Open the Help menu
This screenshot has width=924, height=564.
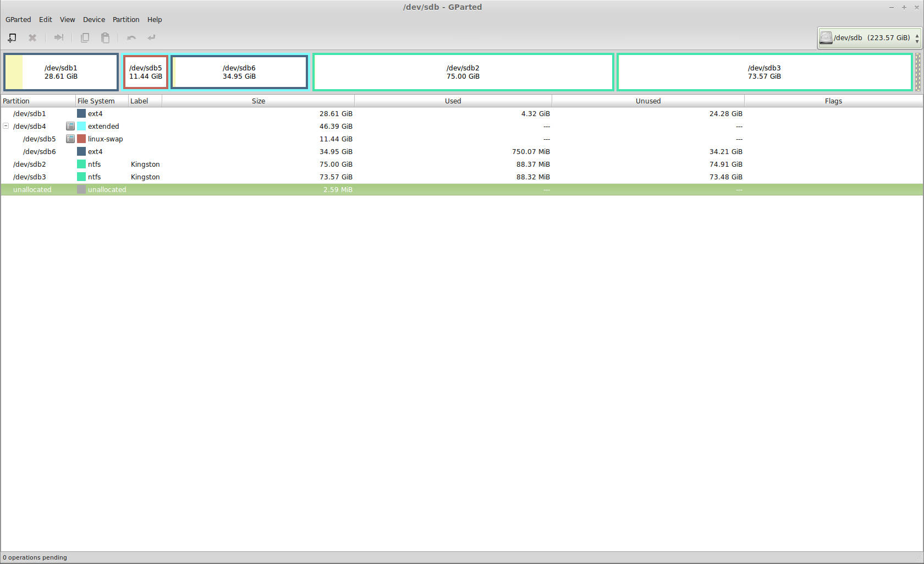tap(155, 19)
